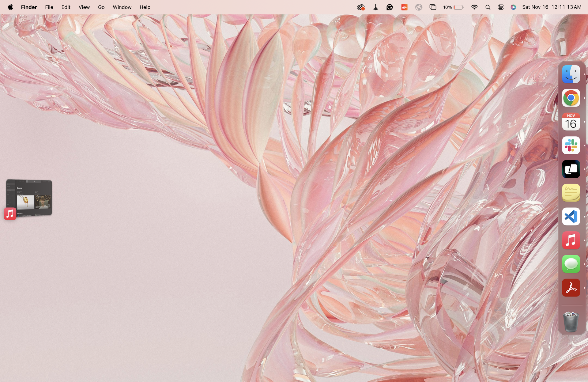Activate Siri from the menu bar
588x382 pixels.
click(513, 7)
